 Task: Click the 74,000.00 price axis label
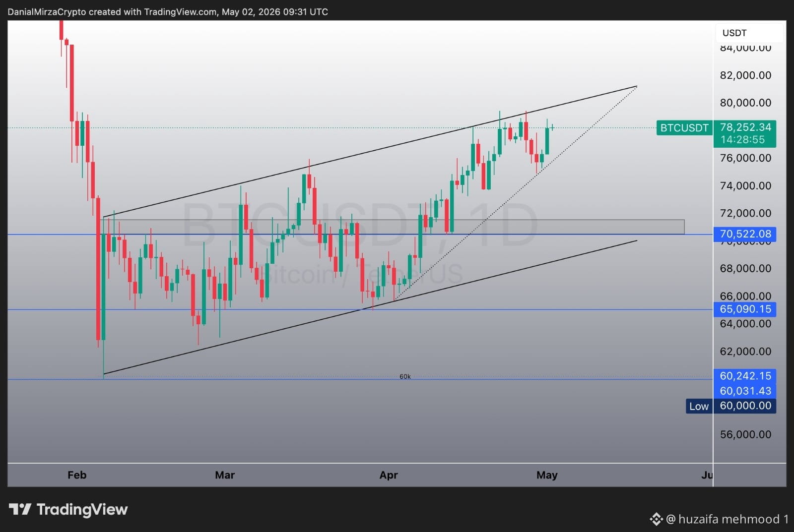pyautogui.click(x=745, y=186)
